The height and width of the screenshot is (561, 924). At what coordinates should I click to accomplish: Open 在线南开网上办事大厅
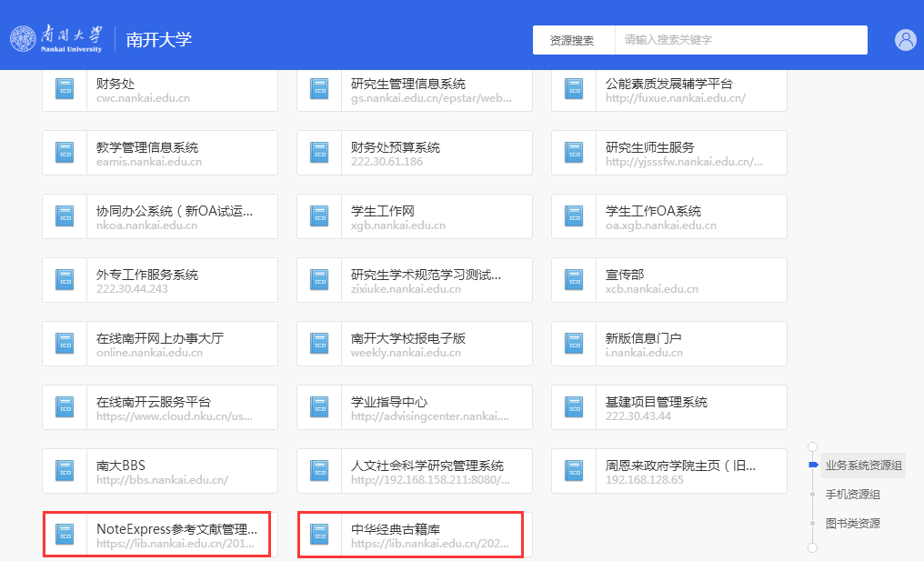pyautogui.click(x=159, y=344)
